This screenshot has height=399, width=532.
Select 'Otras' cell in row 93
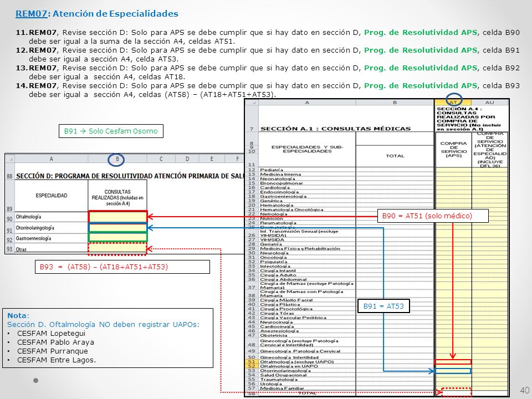(x=51, y=249)
